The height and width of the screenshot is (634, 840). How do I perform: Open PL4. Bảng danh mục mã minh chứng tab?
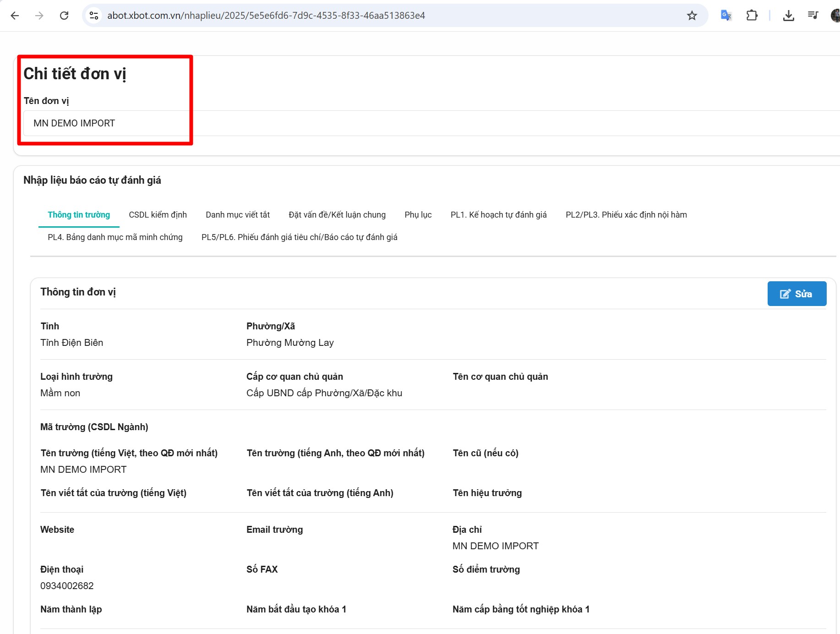pyautogui.click(x=115, y=237)
